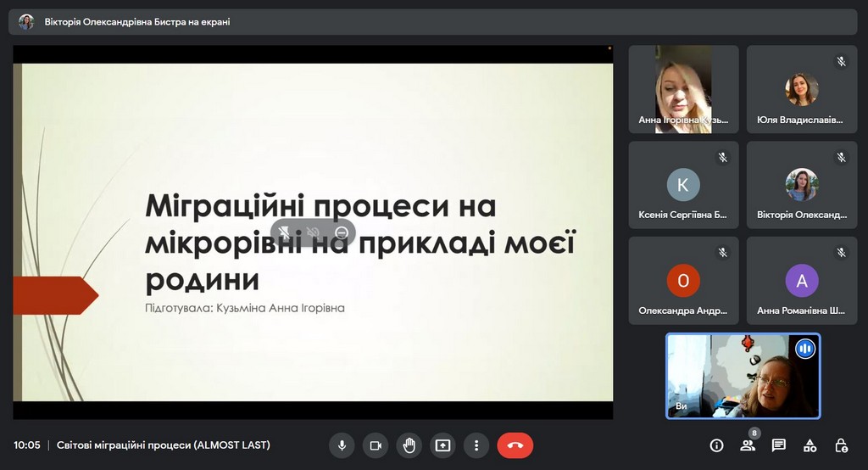Open the chat panel icon
The height and width of the screenshot is (470, 868).
(778, 445)
